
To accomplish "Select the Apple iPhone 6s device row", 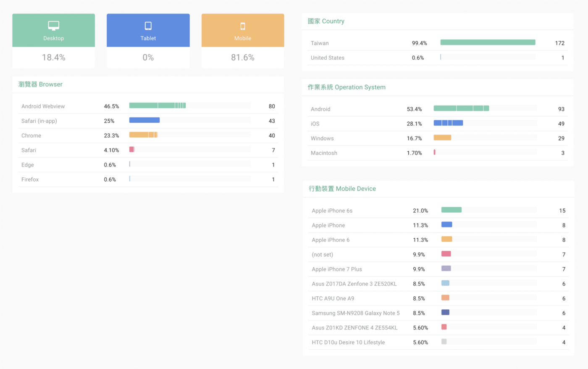I will 438,211.
